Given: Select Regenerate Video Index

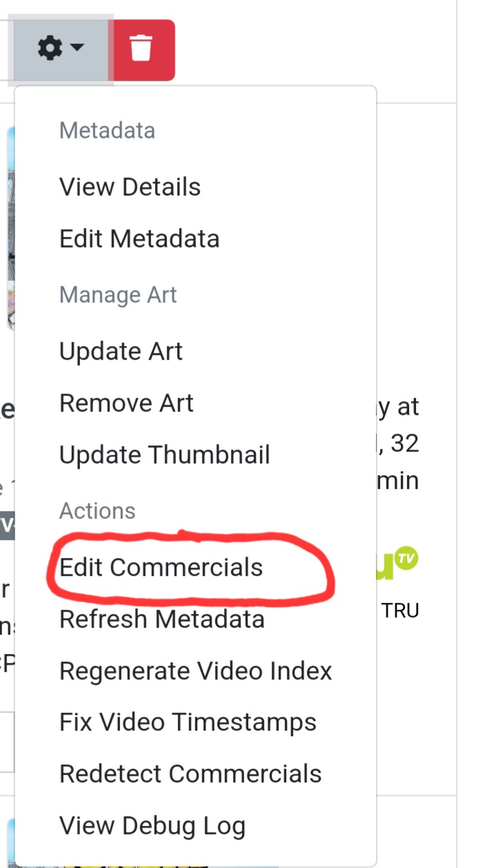Looking at the screenshot, I should tap(195, 671).
